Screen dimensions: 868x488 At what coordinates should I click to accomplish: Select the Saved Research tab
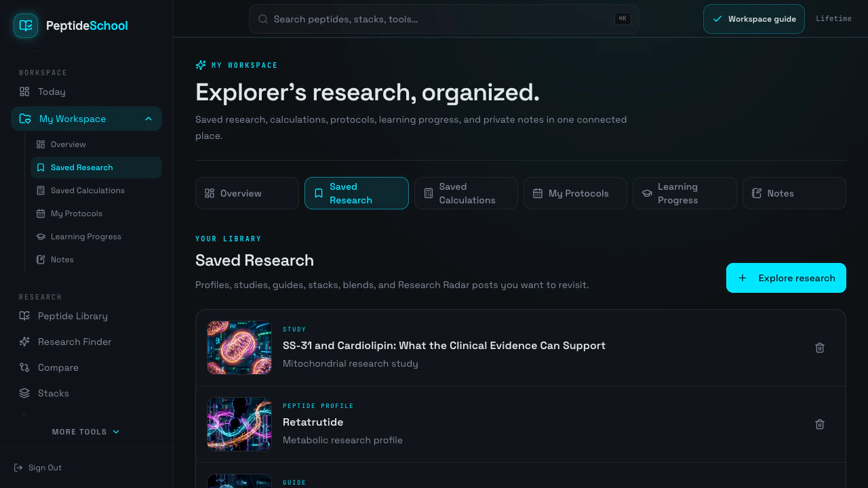click(357, 193)
